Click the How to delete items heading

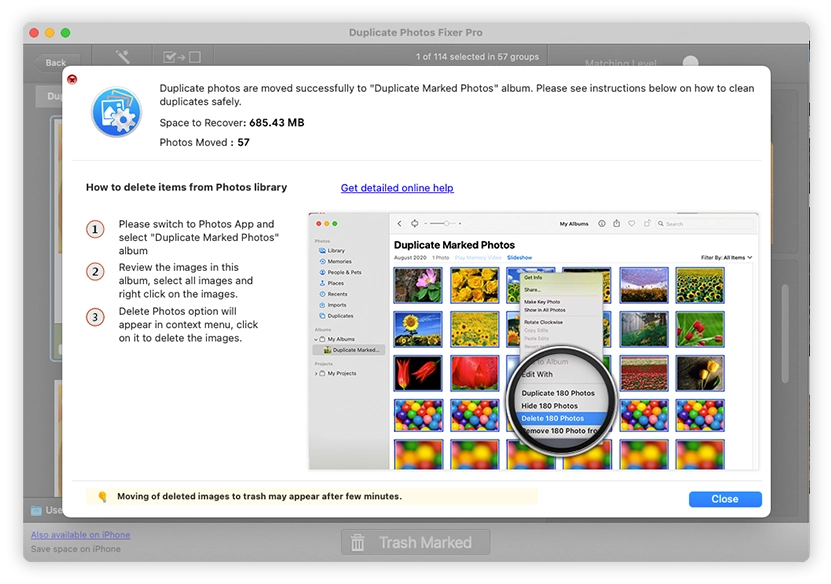click(x=187, y=187)
